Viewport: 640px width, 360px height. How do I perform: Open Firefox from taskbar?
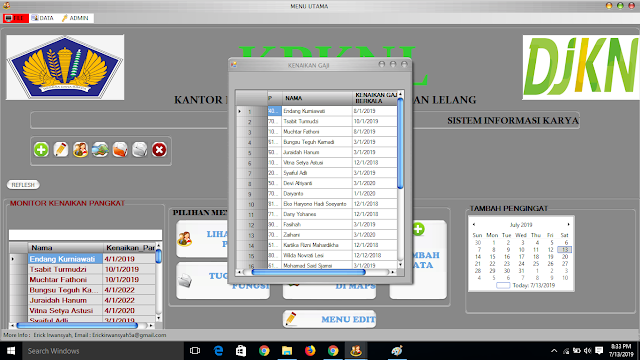310,351
